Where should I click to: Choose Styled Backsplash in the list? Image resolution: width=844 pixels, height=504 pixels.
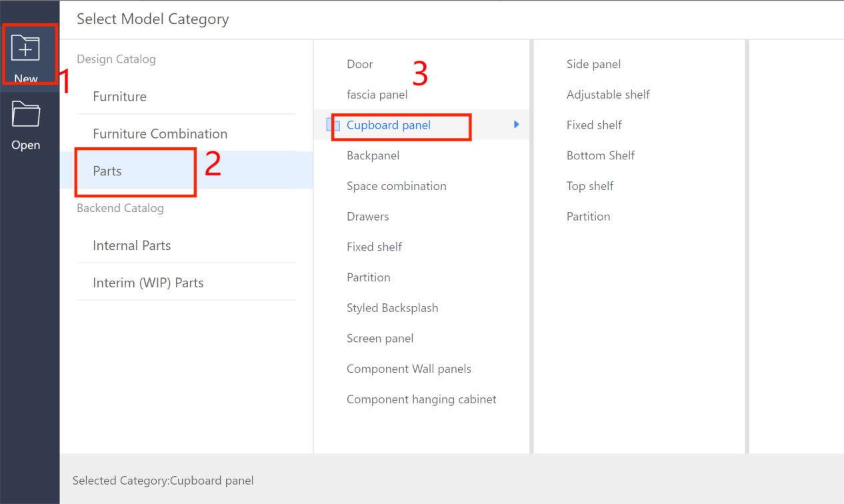(393, 308)
